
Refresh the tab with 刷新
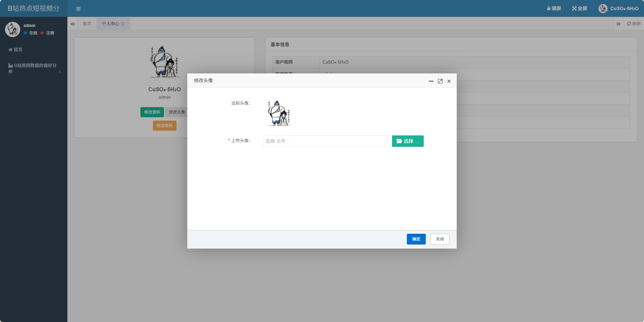click(634, 24)
